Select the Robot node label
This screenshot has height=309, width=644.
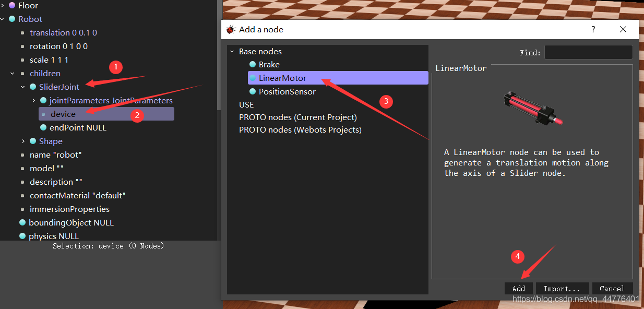click(30, 19)
